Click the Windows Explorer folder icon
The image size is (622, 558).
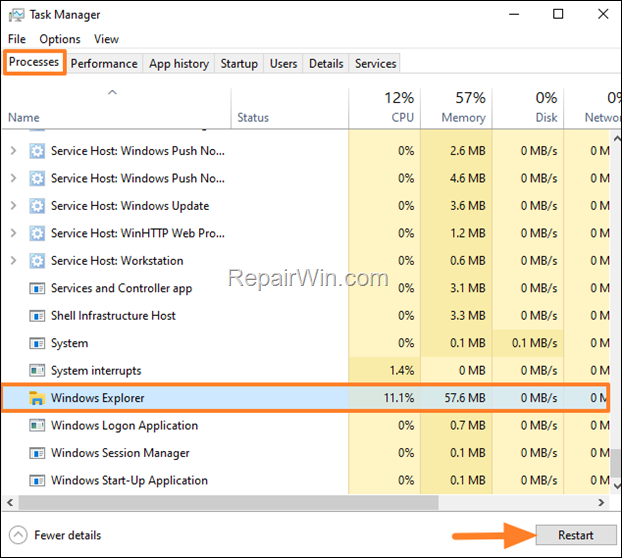(x=37, y=398)
